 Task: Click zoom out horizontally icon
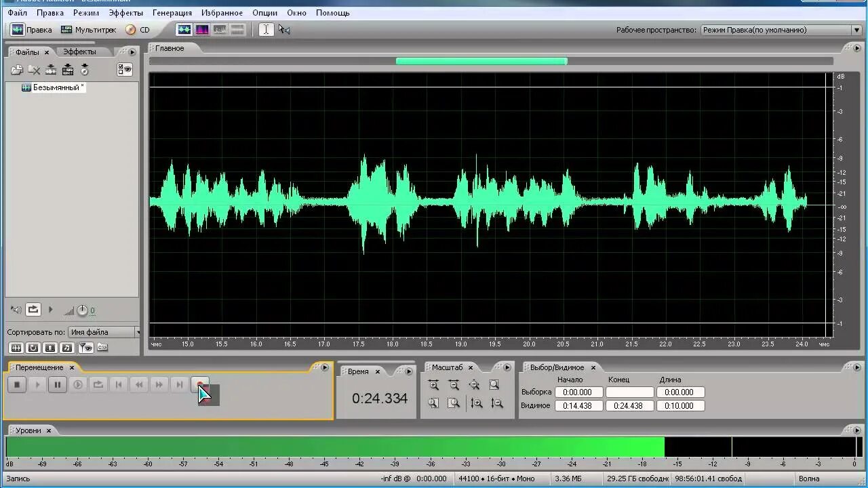[454, 385]
